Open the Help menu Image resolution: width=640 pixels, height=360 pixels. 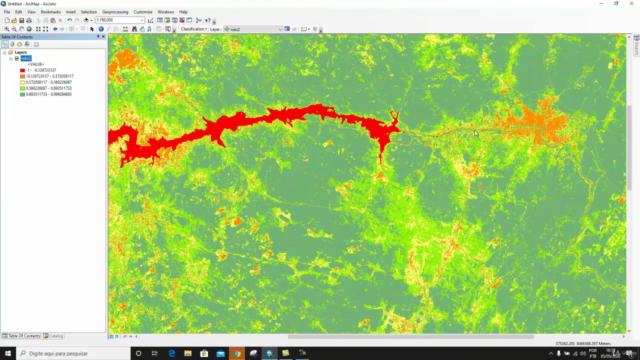tap(183, 12)
